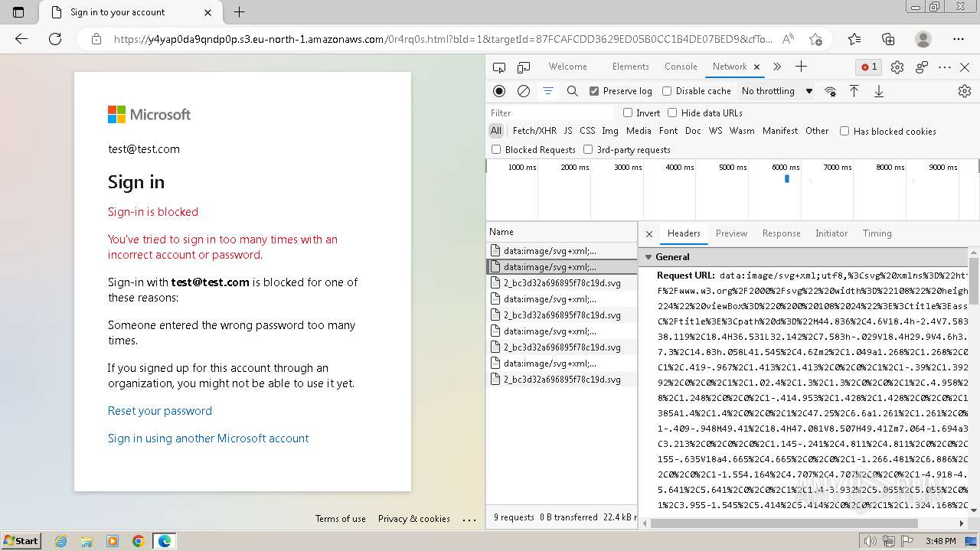
Task: Click the error count badge showing 1
Action: (x=870, y=67)
